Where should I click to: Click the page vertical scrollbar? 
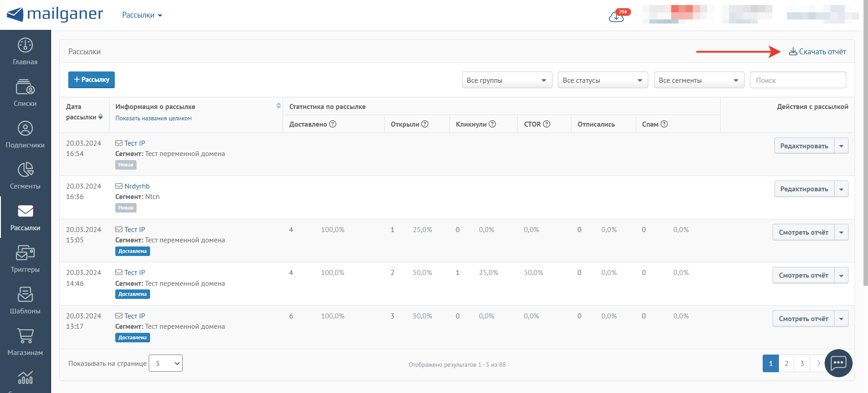(x=865, y=143)
